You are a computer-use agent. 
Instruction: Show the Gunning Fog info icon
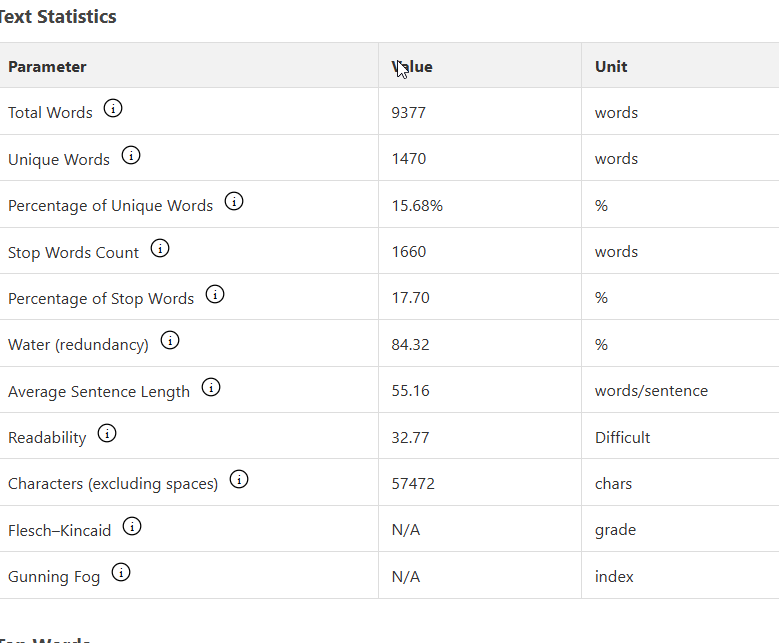tap(121, 572)
